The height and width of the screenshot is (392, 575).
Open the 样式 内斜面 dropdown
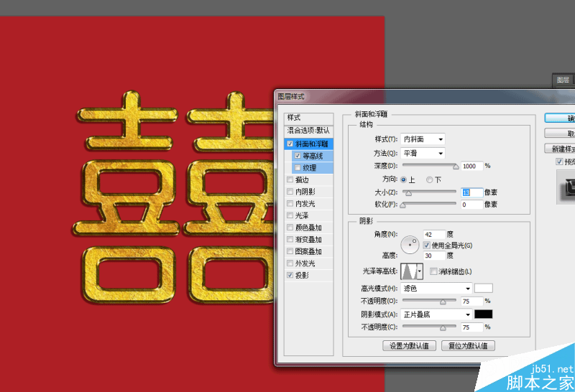(x=423, y=139)
